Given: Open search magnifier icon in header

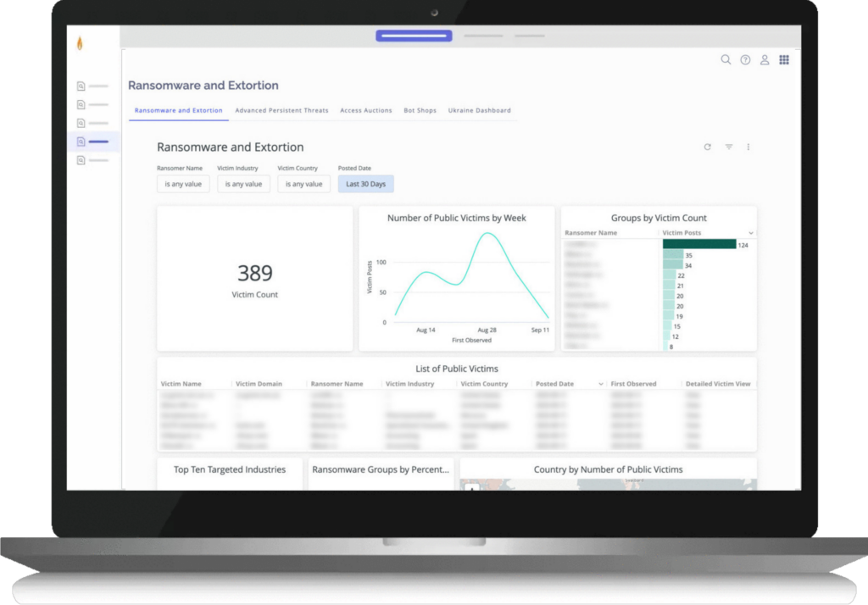Looking at the screenshot, I should (x=726, y=60).
